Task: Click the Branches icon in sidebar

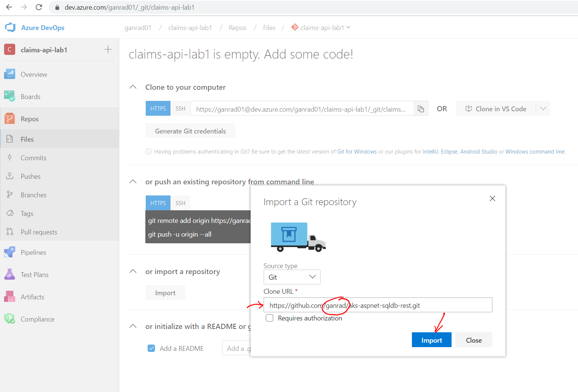Action: 10,194
